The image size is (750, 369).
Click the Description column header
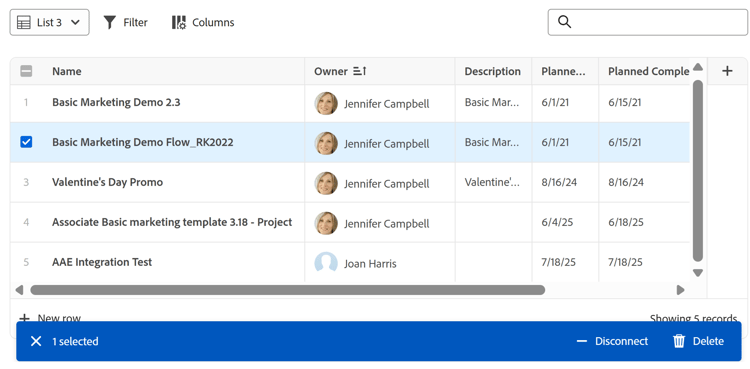[493, 71]
